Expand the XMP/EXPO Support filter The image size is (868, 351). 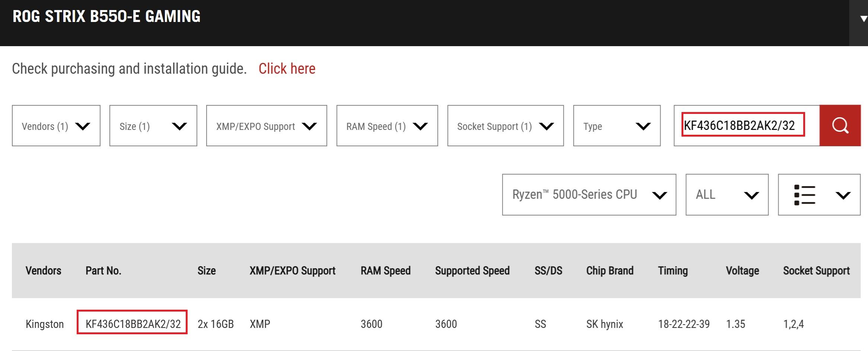tap(267, 126)
